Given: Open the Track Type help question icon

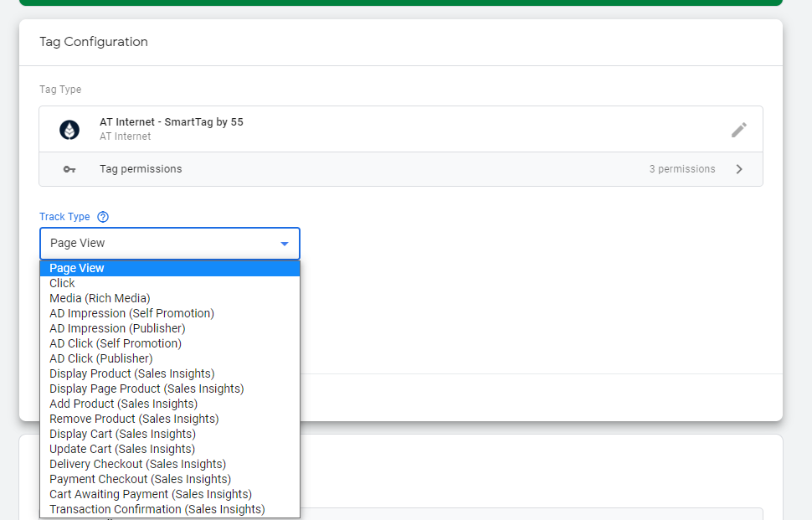Looking at the screenshot, I should tap(103, 217).
